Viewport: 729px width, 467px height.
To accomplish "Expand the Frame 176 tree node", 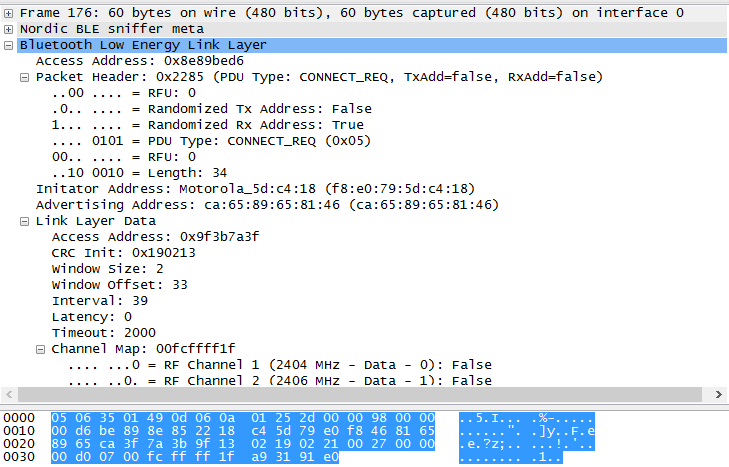I will click(x=8, y=13).
